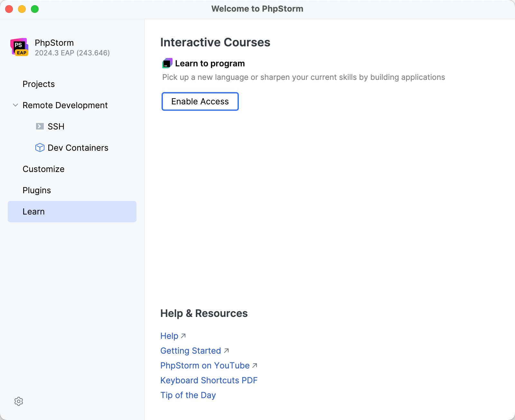The height and width of the screenshot is (420, 515).
Task: Click the arrow icon beside Getting Started
Action: tap(227, 350)
